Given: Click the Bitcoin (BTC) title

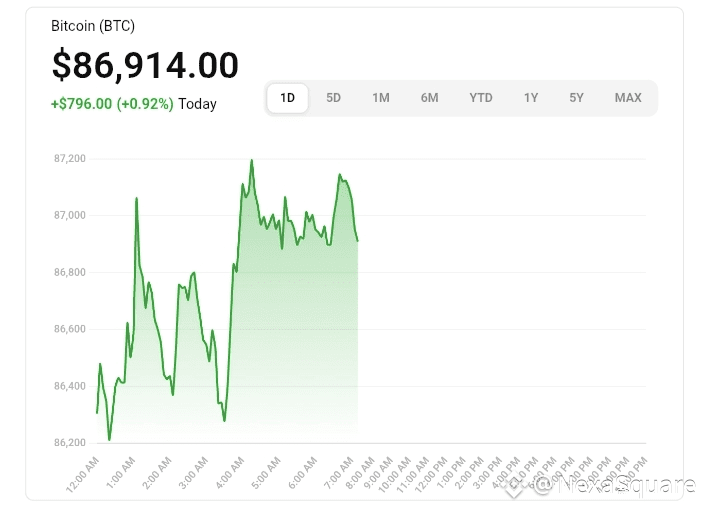Looking at the screenshot, I should tap(93, 26).
